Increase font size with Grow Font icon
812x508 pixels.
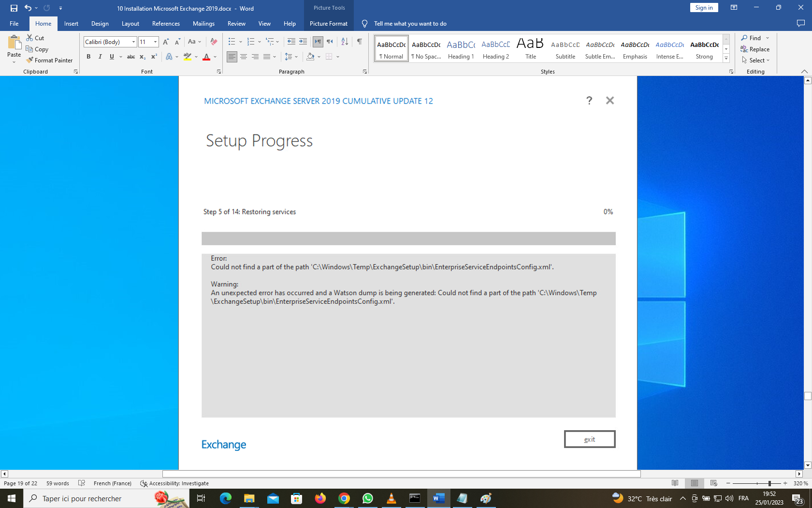tap(166, 42)
